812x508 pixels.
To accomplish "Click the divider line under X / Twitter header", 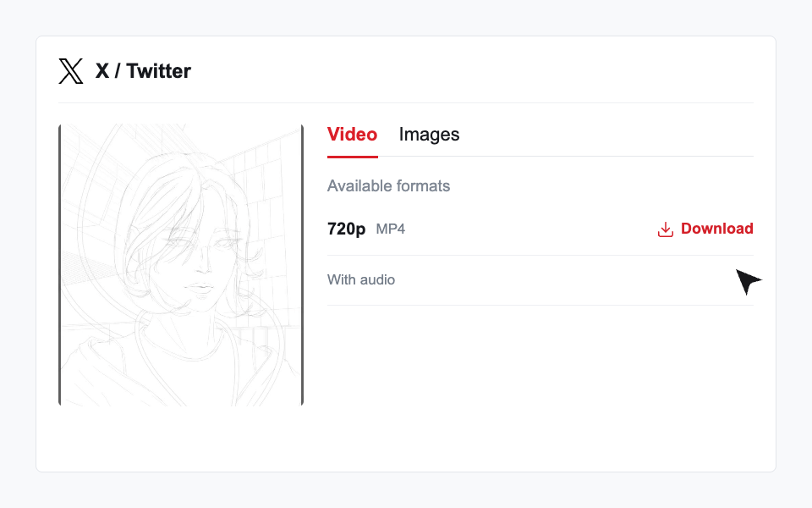I will 406,102.
